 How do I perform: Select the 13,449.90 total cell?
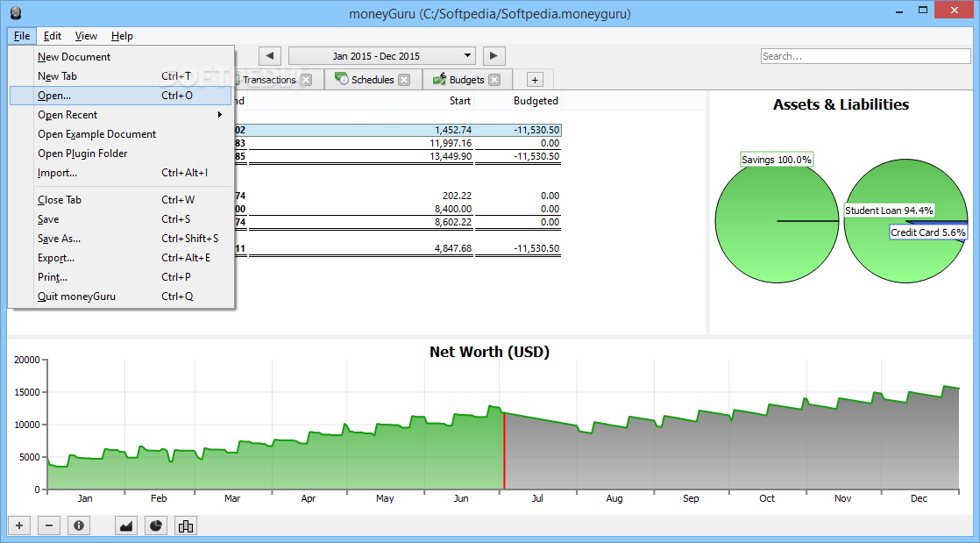coord(451,156)
